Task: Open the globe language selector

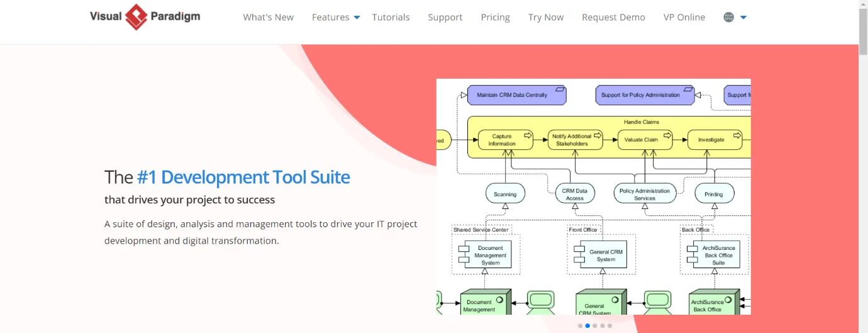Action: [x=728, y=18]
